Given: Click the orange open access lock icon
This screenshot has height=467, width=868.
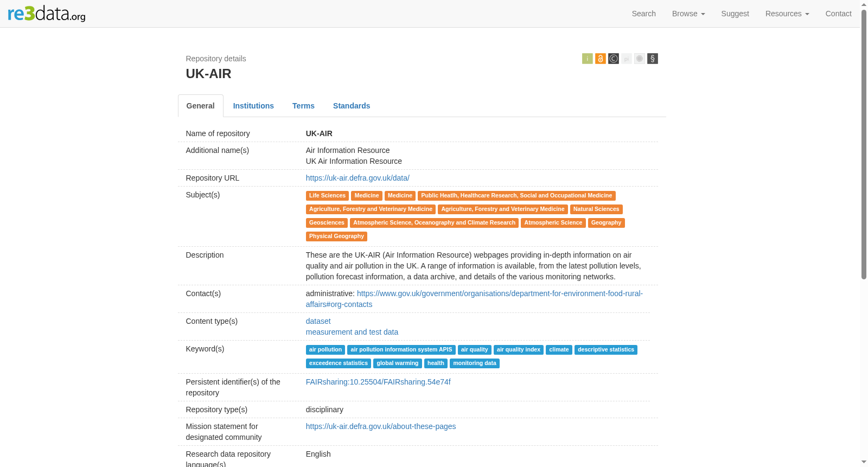Looking at the screenshot, I should click(600, 59).
